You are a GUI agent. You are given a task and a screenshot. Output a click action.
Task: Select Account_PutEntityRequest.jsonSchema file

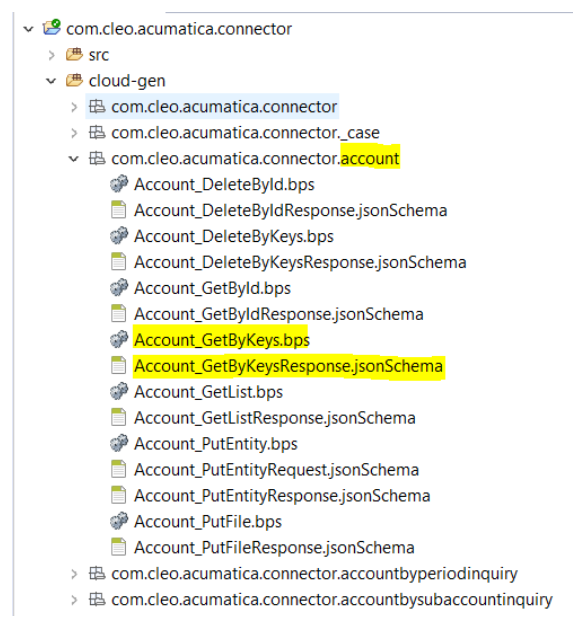[276, 470]
